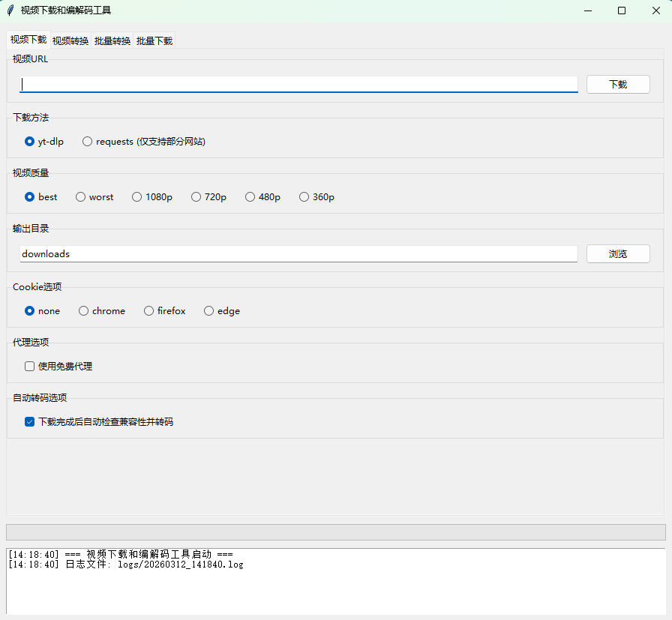This screenshot has width=672, height=620.
Task: Click the 下载 button
Action: click(x=618, y=84)
